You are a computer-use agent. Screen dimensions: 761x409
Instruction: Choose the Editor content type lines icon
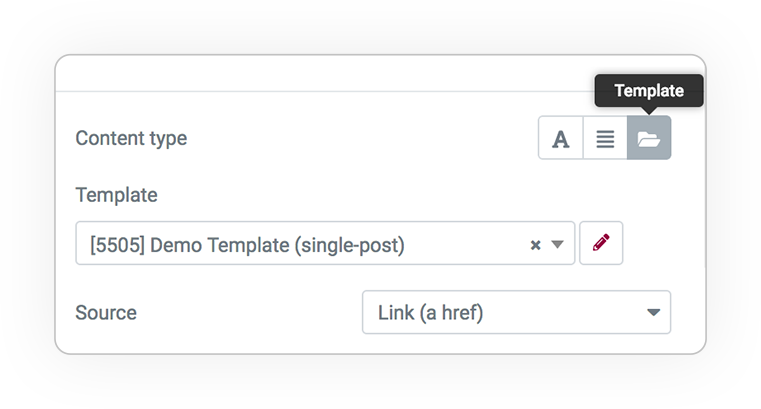[x=605, y=138]
